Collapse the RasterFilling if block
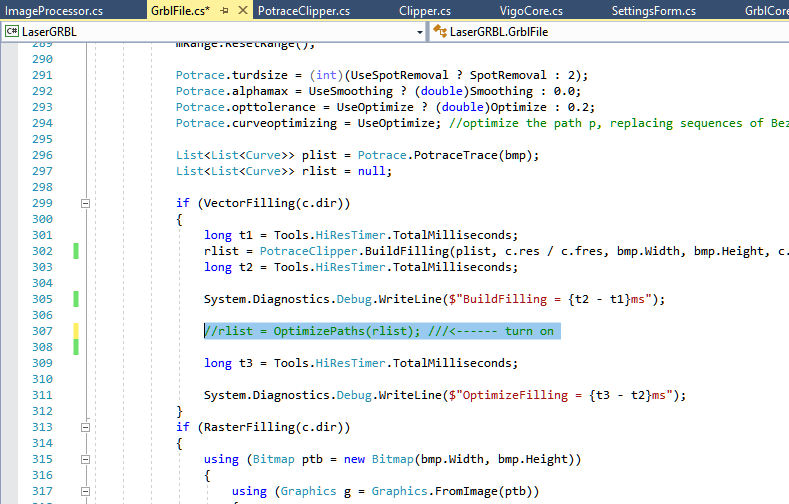This screenshot has width=789, height=504. 85,427
